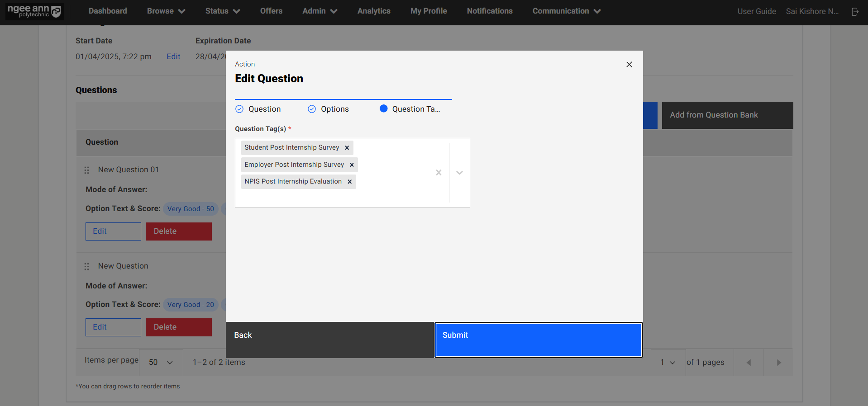
Task: Remove the Employer Post Internship Survey tag
Action: (x=352, y=165)
